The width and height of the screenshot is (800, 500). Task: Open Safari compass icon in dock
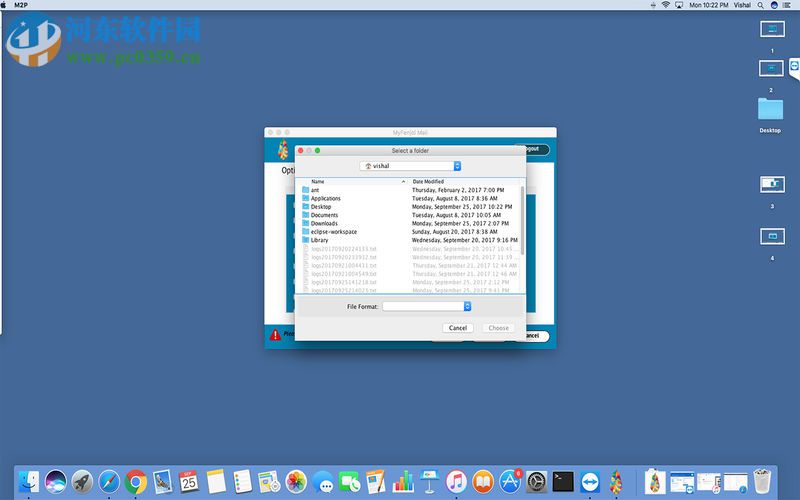(109, 482)
